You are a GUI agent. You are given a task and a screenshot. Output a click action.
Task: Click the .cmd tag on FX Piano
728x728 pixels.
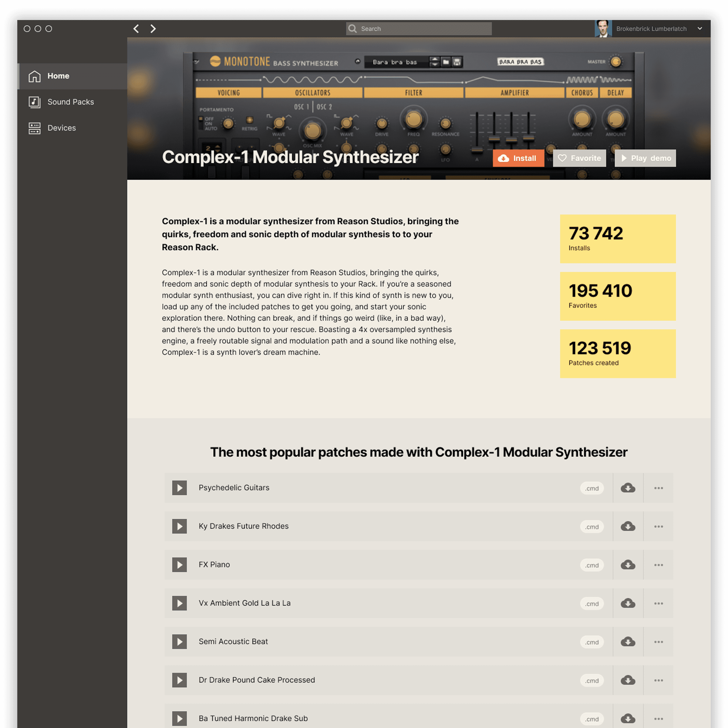pos(591,565)
